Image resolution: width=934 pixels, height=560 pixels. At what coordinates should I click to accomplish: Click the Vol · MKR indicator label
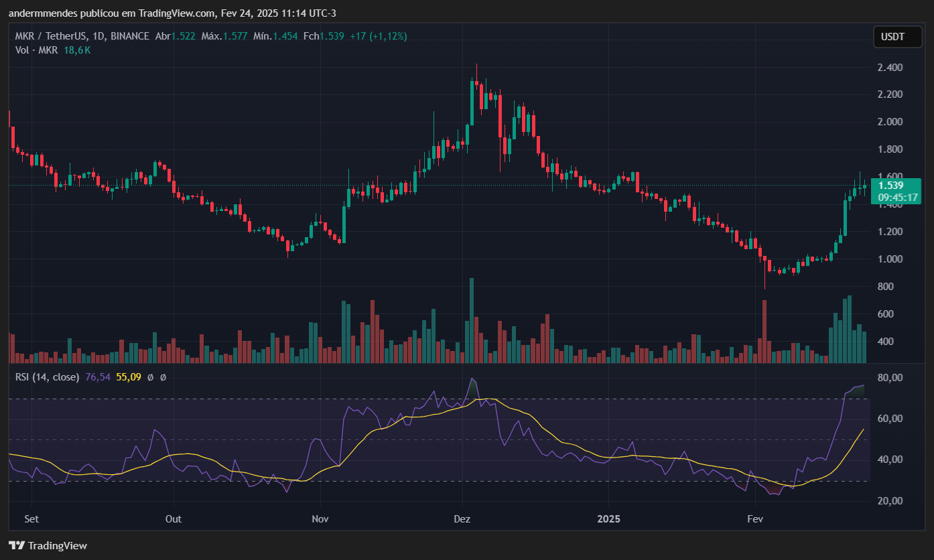[37, 50]
